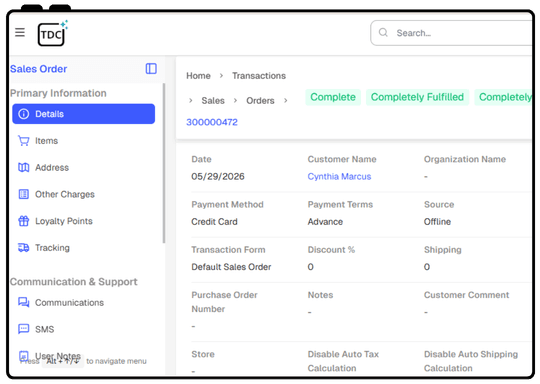Screen dimensions: 540x384
Task: Select the Details menu item
Action: 83,114
